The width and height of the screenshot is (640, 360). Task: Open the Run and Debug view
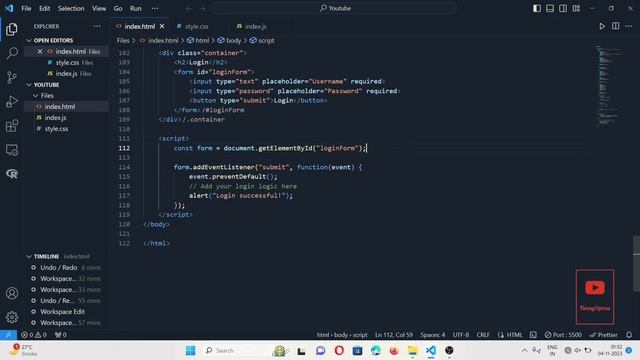12,101
